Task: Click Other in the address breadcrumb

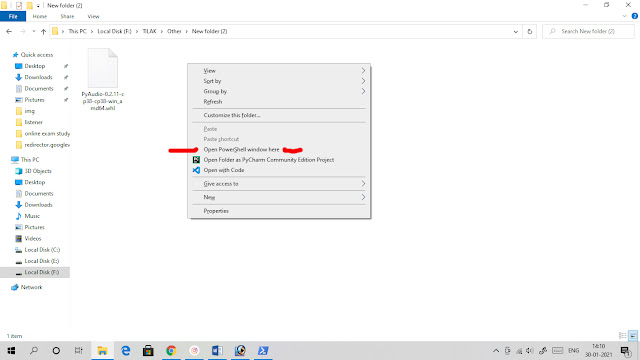Action: 174,31
